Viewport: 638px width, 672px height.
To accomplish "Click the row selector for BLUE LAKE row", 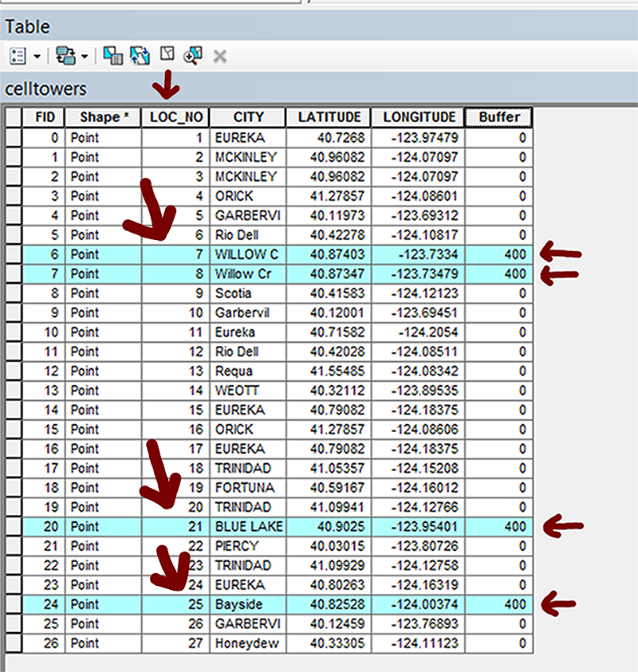I will pos(14,526).
